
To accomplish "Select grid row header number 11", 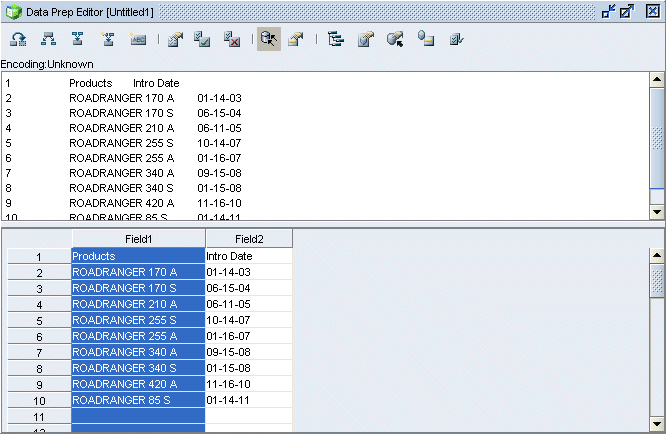I will 39,417.
